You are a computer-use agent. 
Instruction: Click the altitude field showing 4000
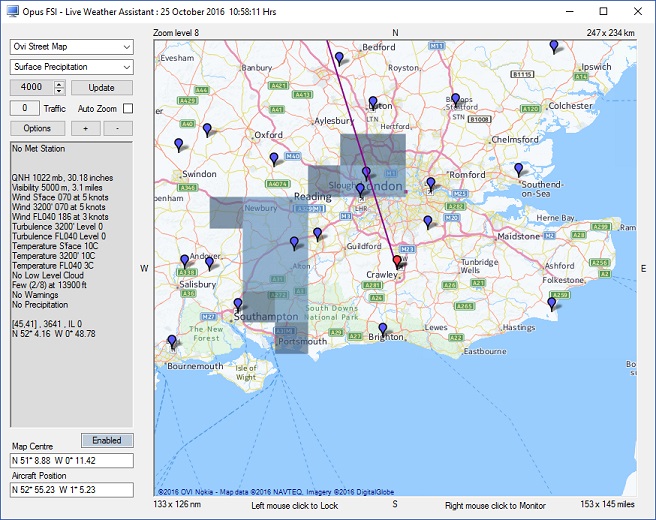click(x=32, y=87)
